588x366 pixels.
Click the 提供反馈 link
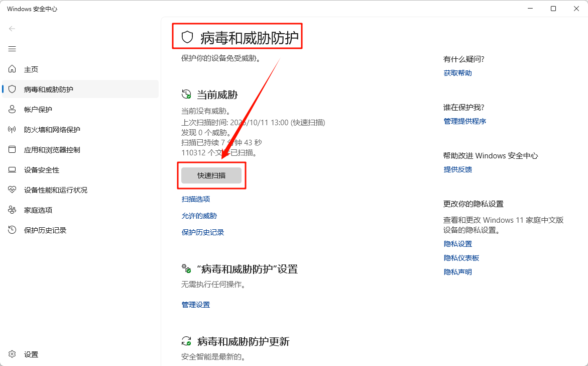[x=458, y=169]
